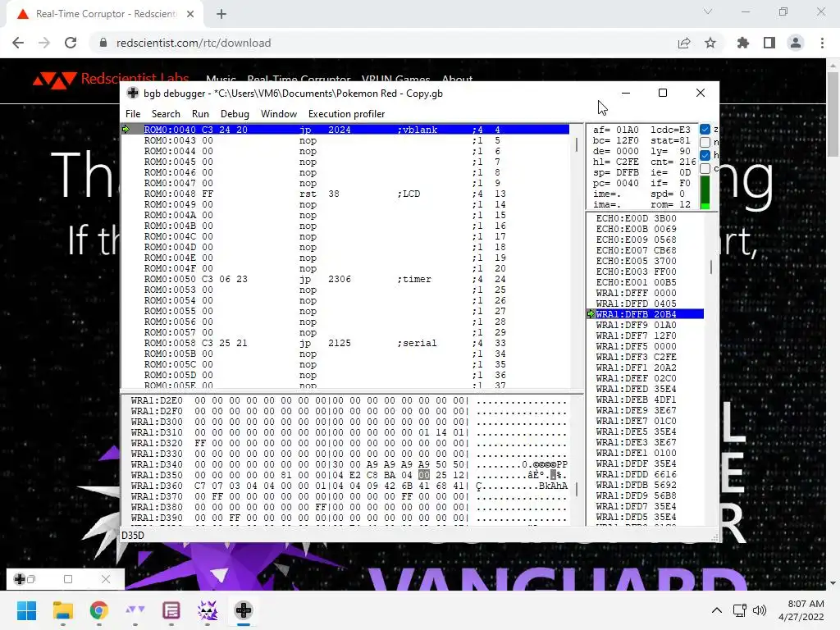Image resolution: width=840 pixels, height=630 pixels.
Task: Select stack entry WRA1:DFDD 6616
Action: 636,474
